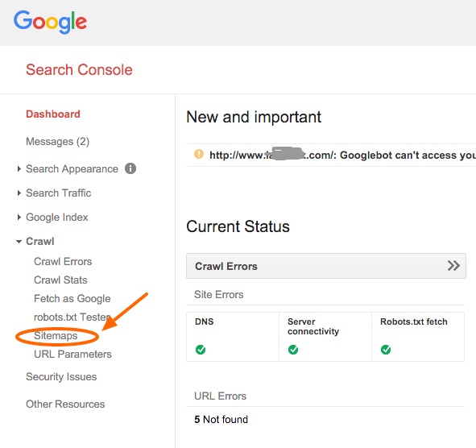
Task: Click the green checkmark under DNS
Action: pyautogui.click(x=201, y=350)
